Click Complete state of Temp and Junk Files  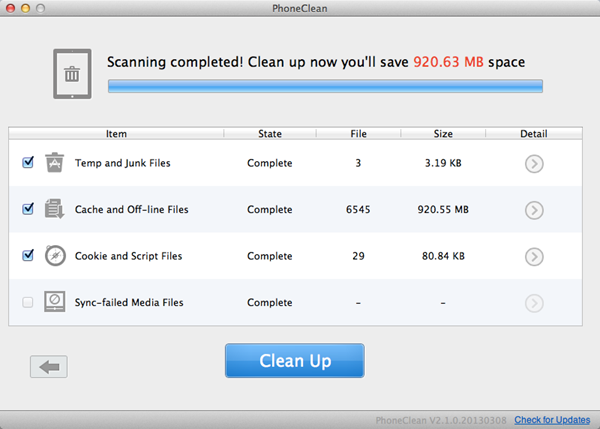click(x=270, y=163)
